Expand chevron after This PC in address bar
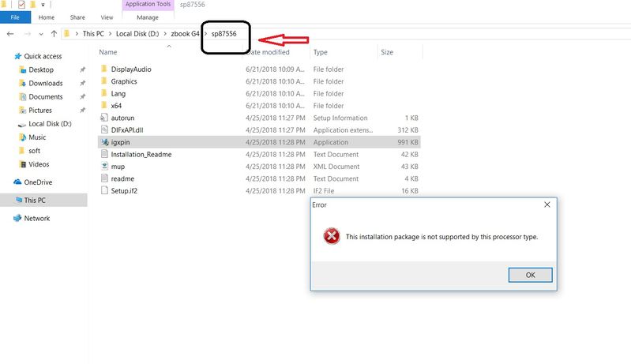The width and height of the screenshot is (631, 364). [110, 34]
